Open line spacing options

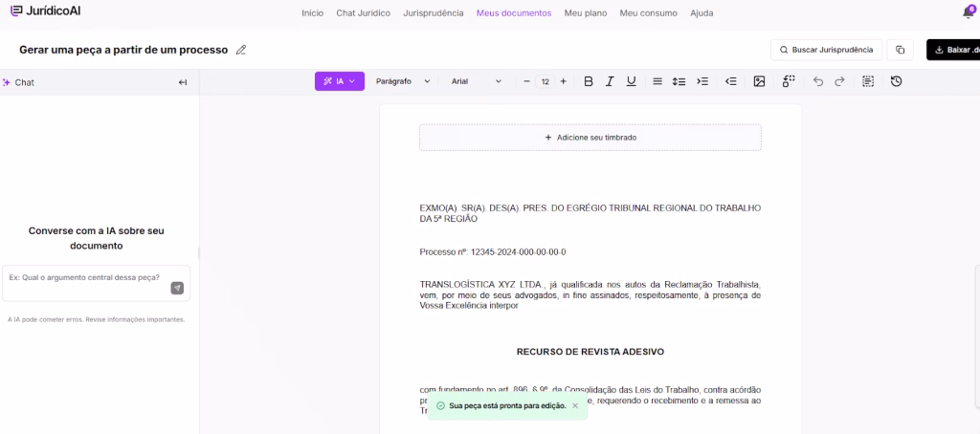679,81
